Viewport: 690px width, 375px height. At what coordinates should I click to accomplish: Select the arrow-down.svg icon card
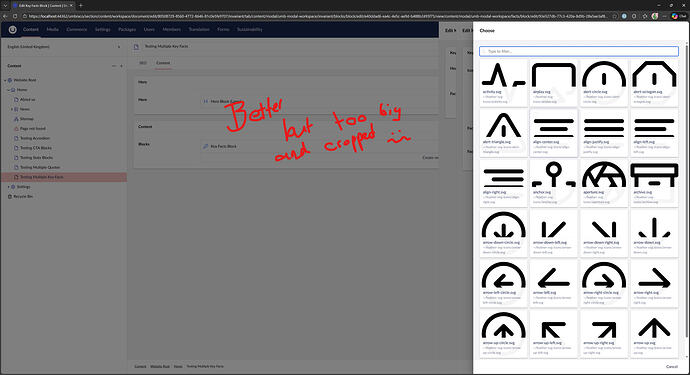(654, 233)
